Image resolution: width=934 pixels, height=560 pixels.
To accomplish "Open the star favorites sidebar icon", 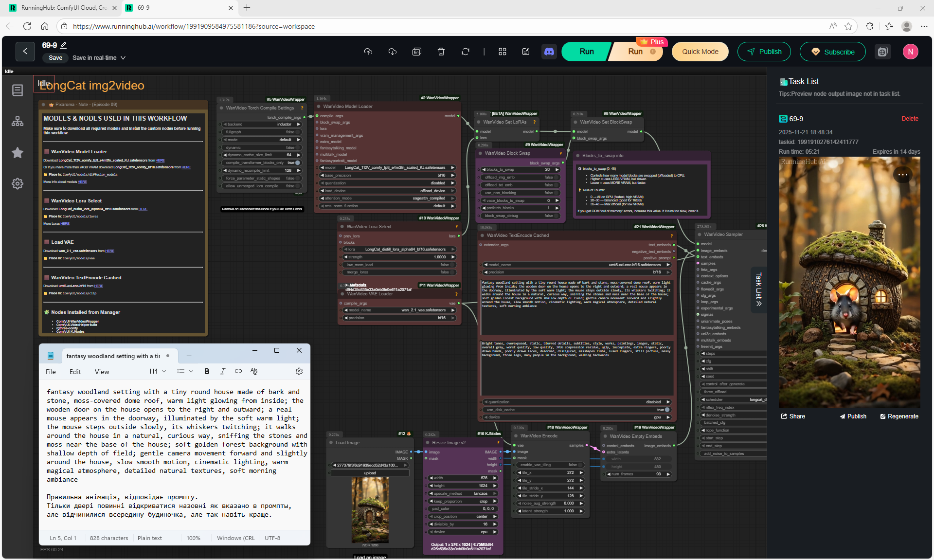I will [x=18, y=153].
